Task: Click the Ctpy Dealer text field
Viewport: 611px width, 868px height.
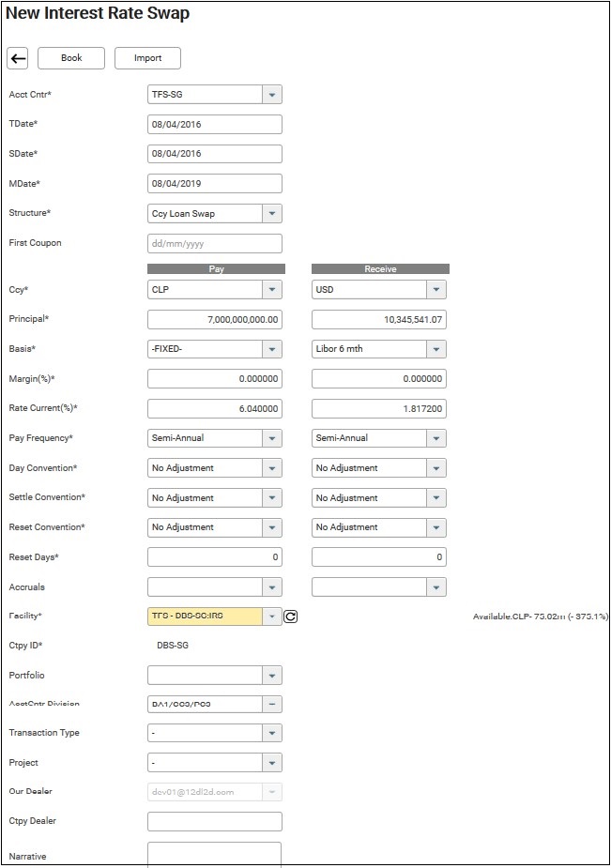Action: tap(215, 822)
